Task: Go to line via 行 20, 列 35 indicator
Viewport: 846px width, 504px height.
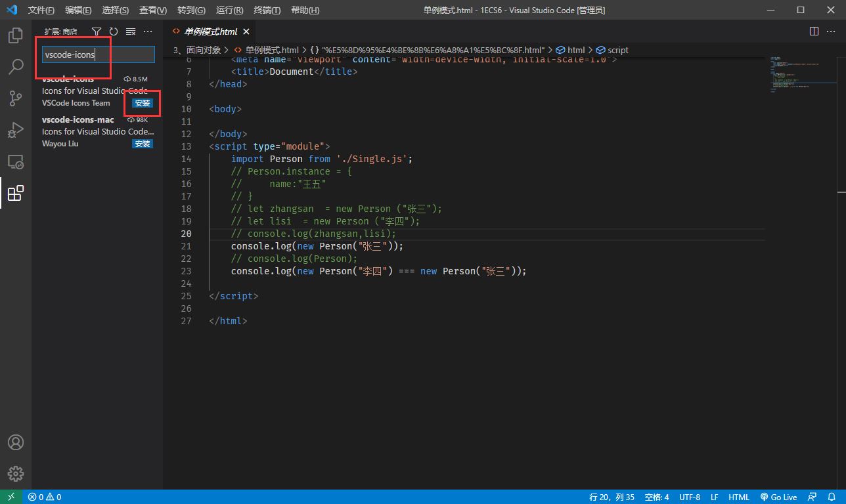Action: click(x=612, y=497)
